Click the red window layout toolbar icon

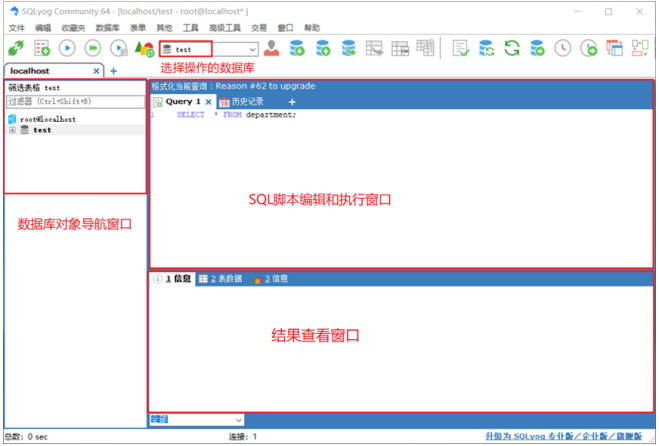click(x=614, y=48)
